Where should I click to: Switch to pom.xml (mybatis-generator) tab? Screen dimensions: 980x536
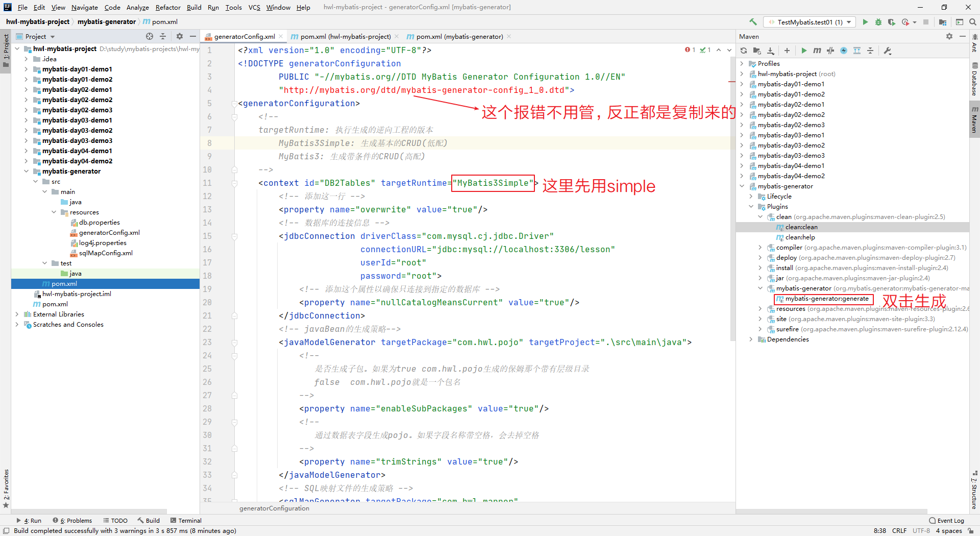(x=459, y=36)
